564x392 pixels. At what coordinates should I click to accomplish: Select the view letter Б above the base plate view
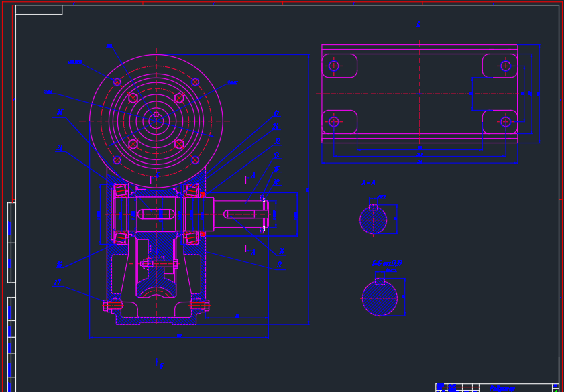418,25
